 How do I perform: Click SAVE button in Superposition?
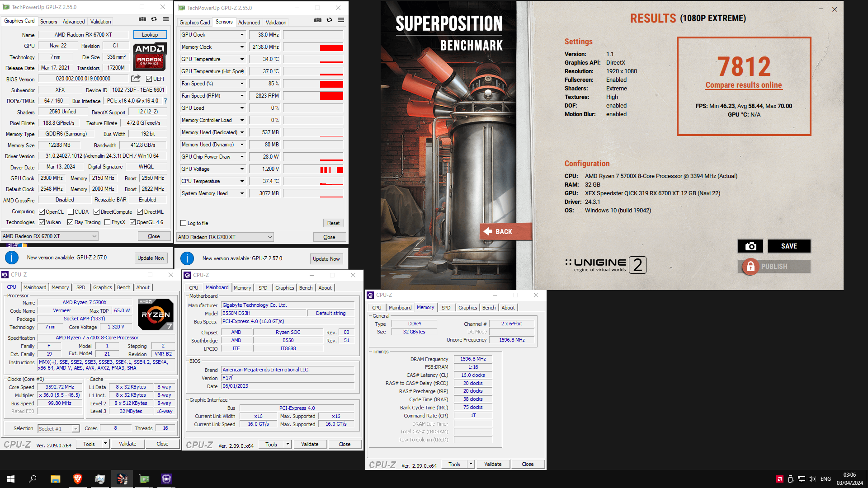(789, 246)
